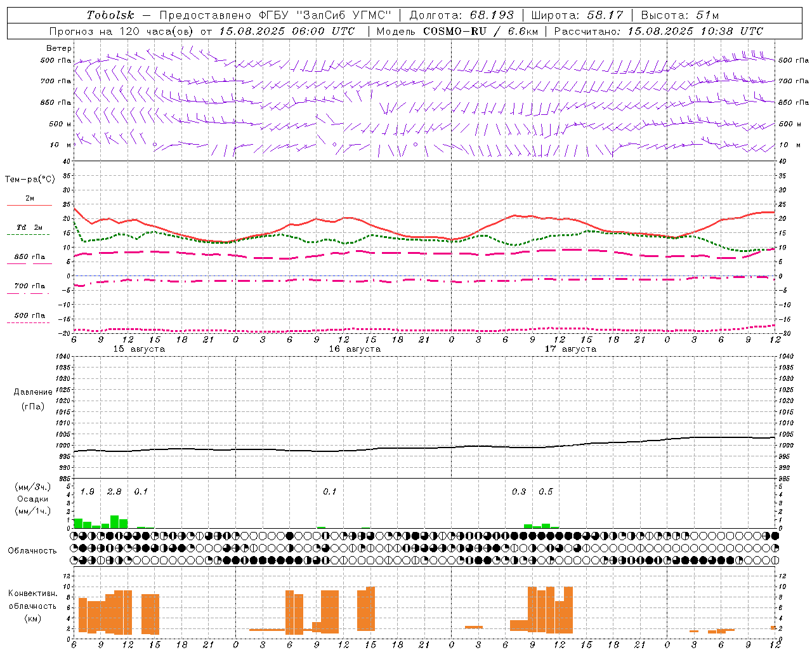Select the (км) unit under convective cloudiness
Viewport: 812px width, 650px height.
pos(32,618)
